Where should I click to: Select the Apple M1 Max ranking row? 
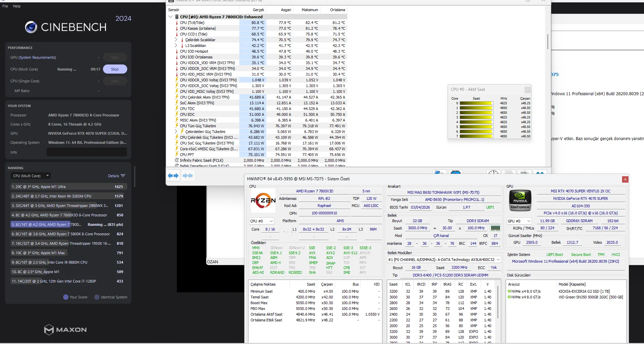69,253
